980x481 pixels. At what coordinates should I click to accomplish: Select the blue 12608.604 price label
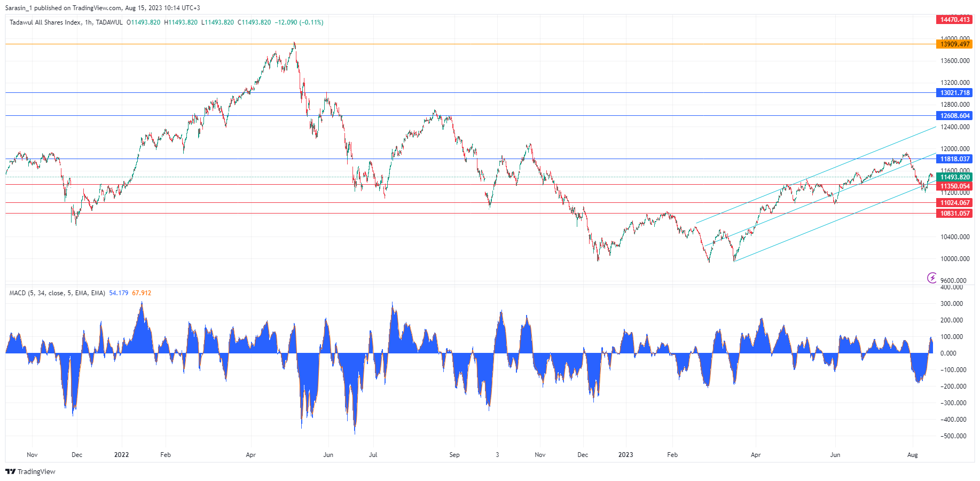(954, 116)
